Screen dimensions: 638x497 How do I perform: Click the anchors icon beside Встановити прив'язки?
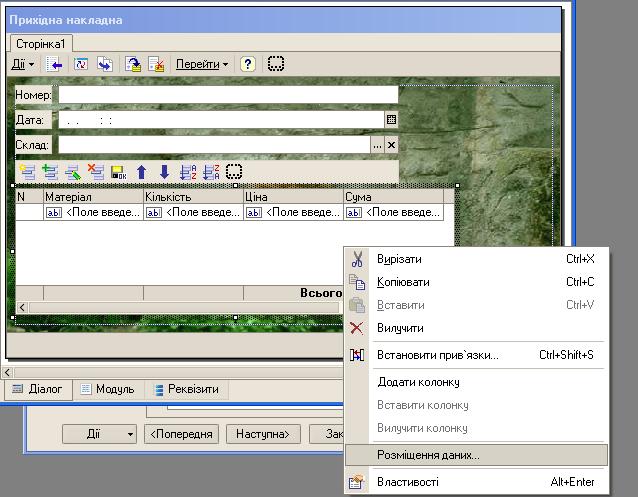point(357,355)
